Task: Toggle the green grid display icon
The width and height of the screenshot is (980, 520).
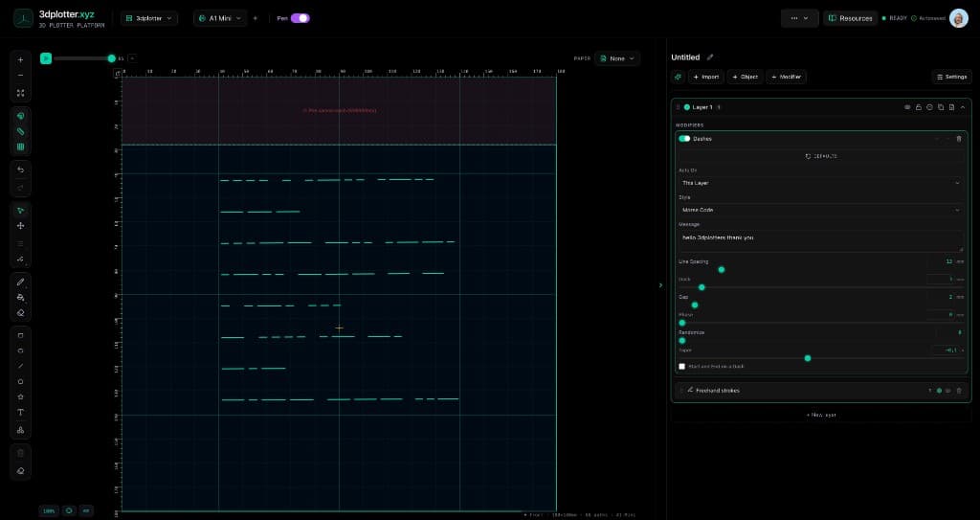Action: click(21, 147)
